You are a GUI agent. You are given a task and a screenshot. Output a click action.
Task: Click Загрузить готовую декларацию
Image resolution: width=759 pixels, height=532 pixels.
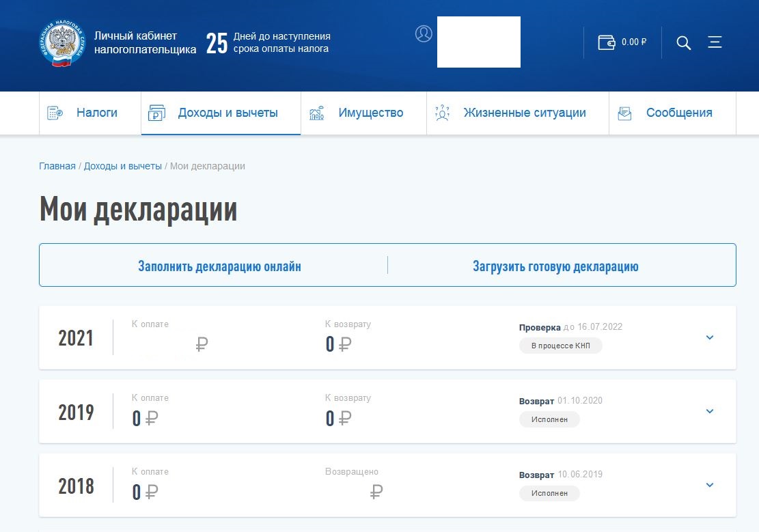click(x=555, y=266)
